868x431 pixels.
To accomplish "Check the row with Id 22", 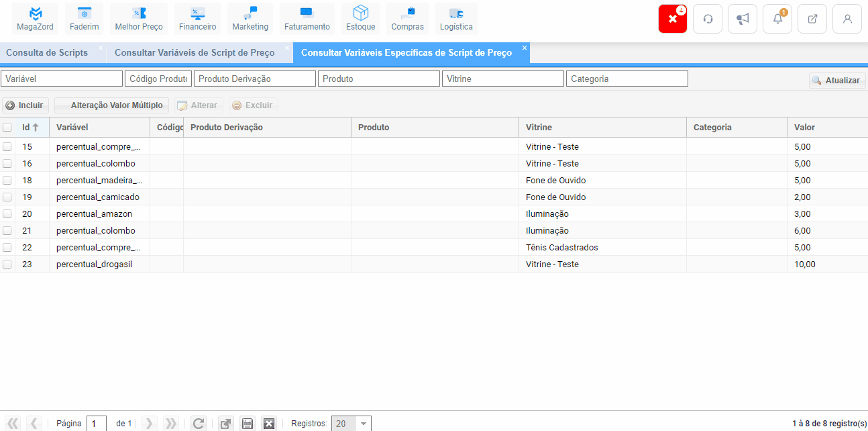I will (x=7, y=247).
